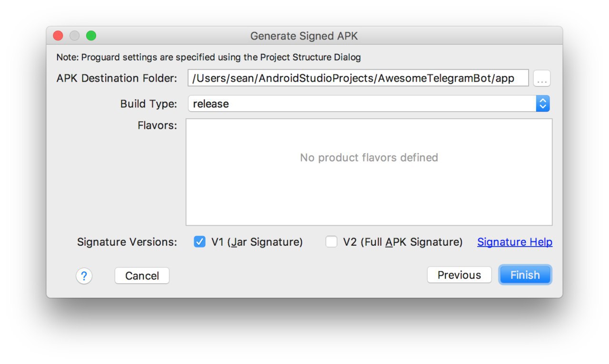Viewport: 609px width, 364px height.
Task: Open the release build type combo box
Action: click(x=369, y=104)
